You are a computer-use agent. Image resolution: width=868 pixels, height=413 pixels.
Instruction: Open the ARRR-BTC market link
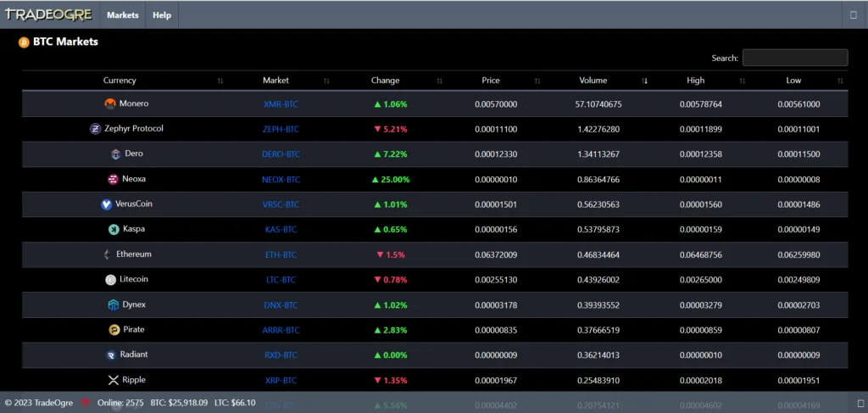click(281, 330)
